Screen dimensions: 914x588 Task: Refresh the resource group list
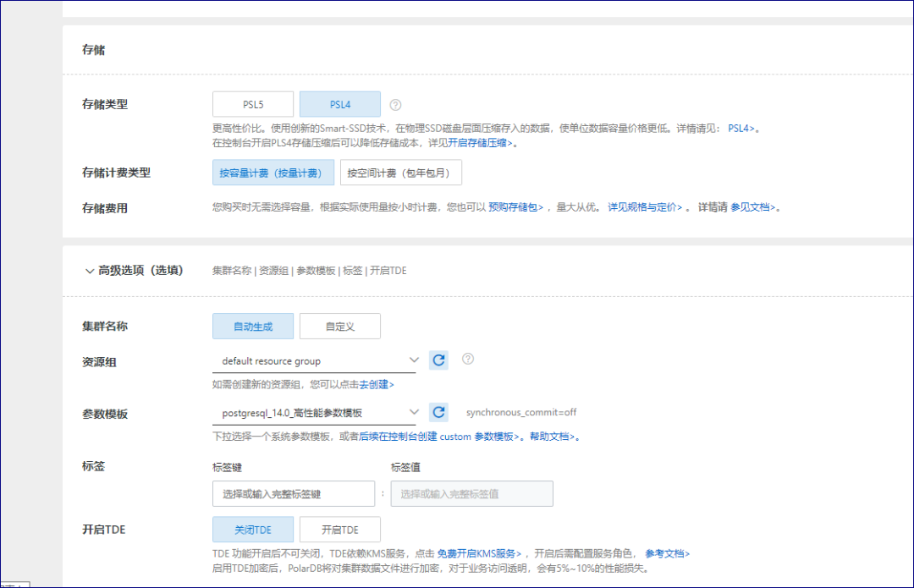[x=438, y=360]
